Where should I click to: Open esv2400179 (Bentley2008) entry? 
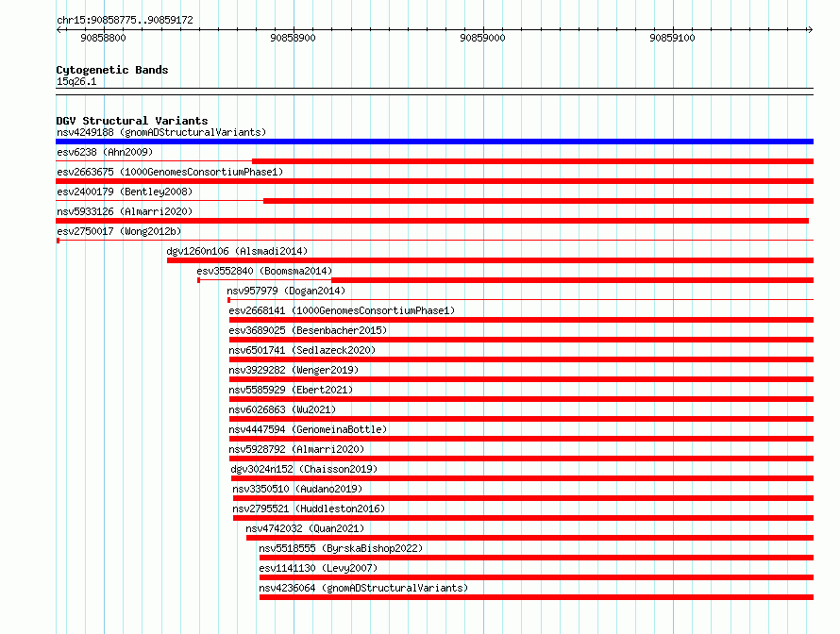(125, 192)
